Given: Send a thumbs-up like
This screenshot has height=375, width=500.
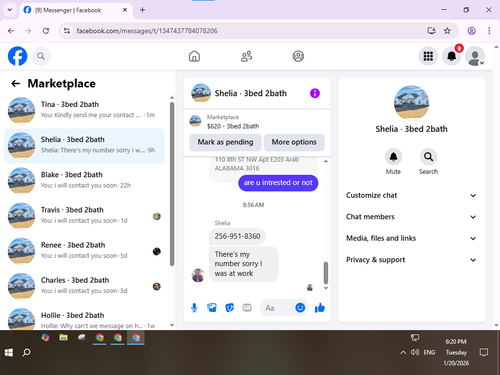Looking at the screenshot, I should (320, 308).
